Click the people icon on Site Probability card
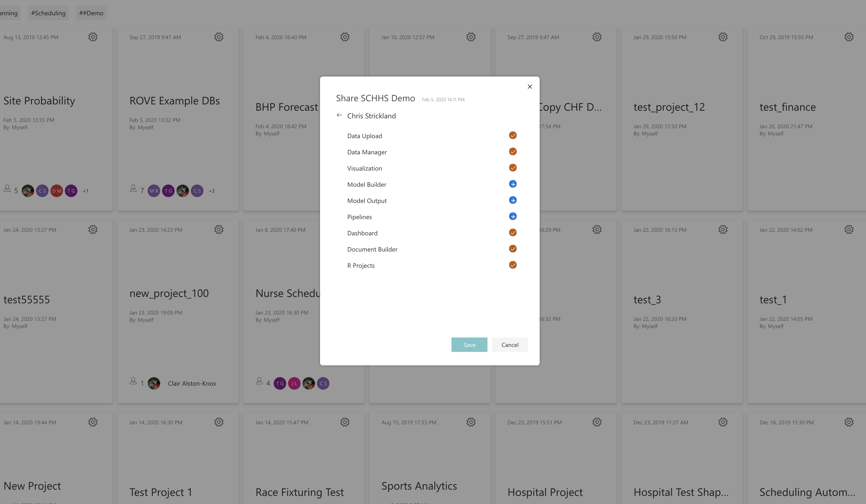866x504 pixels. coord(7,188)
